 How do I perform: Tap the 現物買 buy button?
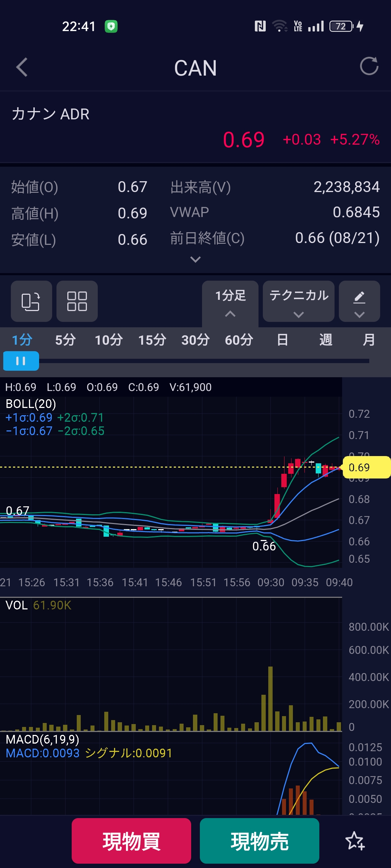tap(131, 841)
